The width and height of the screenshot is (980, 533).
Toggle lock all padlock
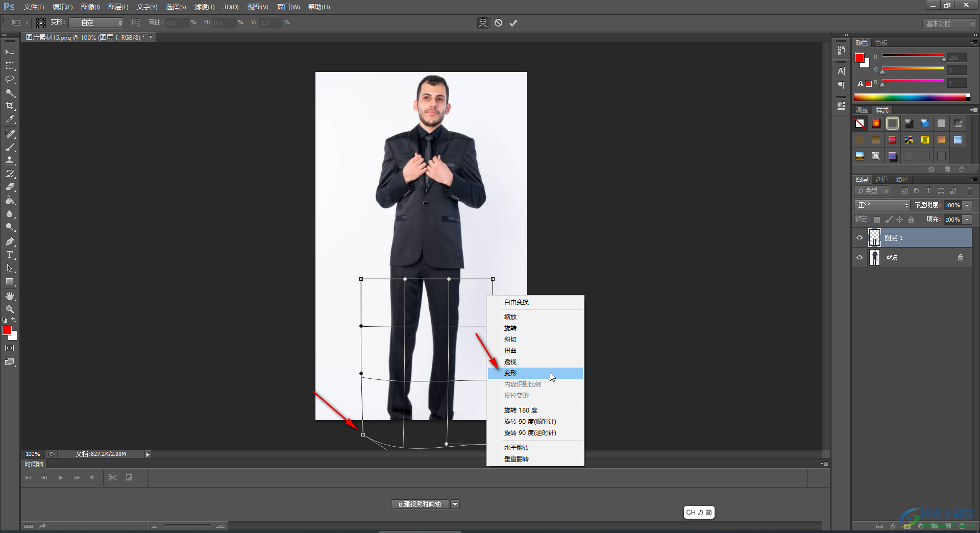911,220
